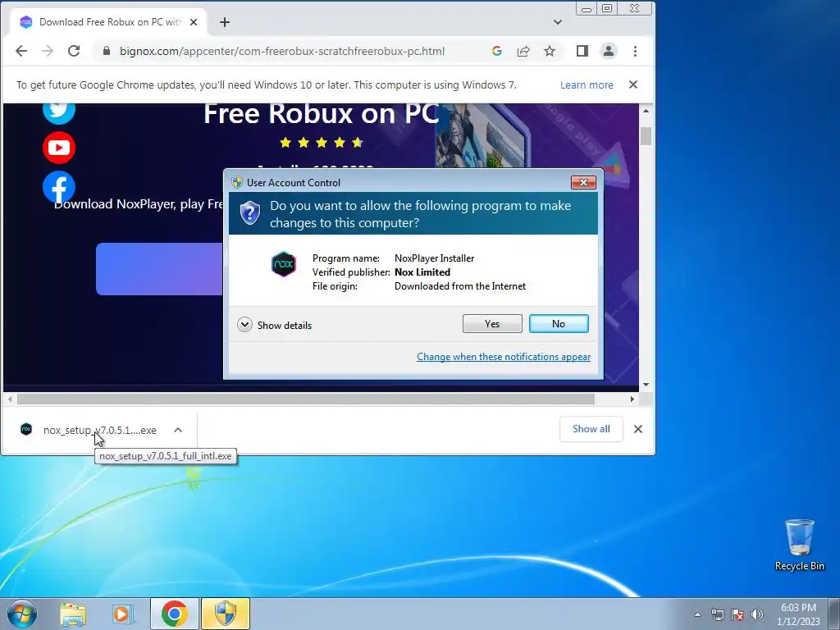Click the Free Robux on PC heading
The width and height of the screenshot is (840, 630).
tap(321, 113)
